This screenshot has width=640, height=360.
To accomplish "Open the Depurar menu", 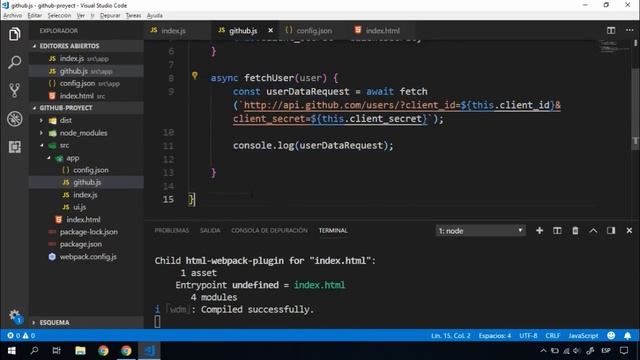I will point(110,16).
